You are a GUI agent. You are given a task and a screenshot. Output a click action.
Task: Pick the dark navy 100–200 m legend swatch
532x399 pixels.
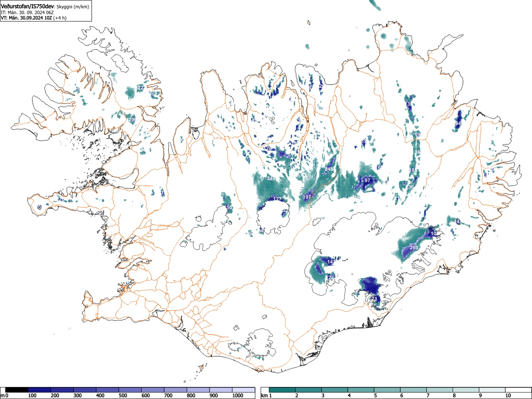39,390
